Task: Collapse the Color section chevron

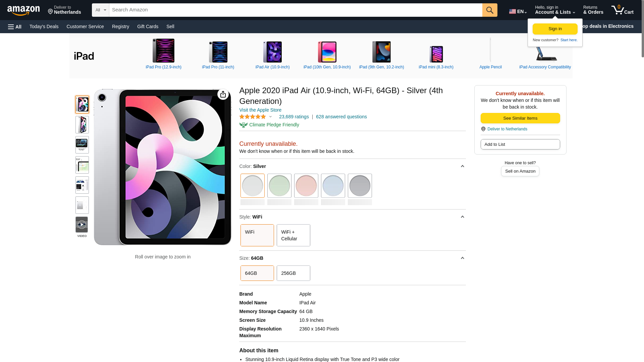Action: coord(462,166)
